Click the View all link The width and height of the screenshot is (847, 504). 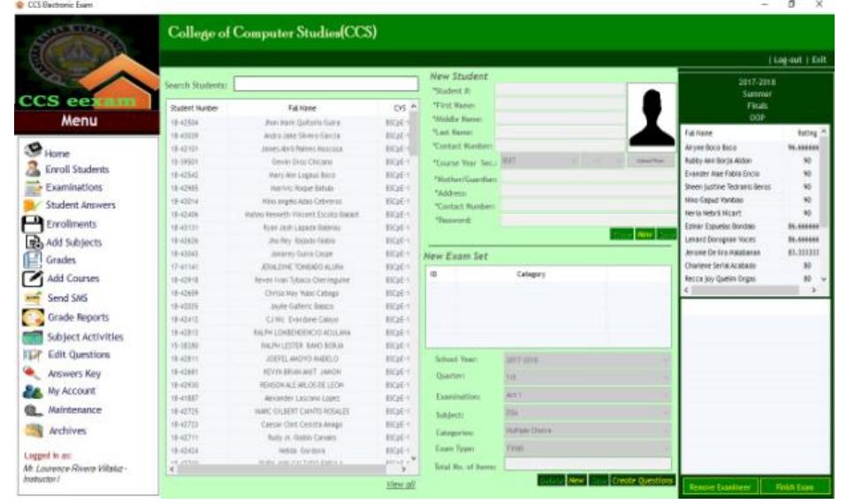pyautogui.click(x=401, y=485)
